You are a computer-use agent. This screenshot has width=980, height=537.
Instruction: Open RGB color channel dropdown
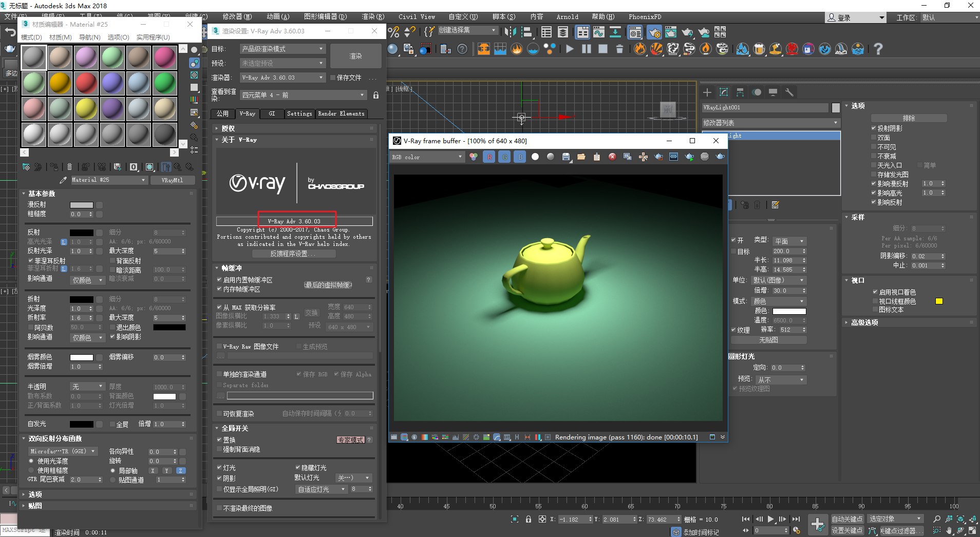tap(427, 157)
